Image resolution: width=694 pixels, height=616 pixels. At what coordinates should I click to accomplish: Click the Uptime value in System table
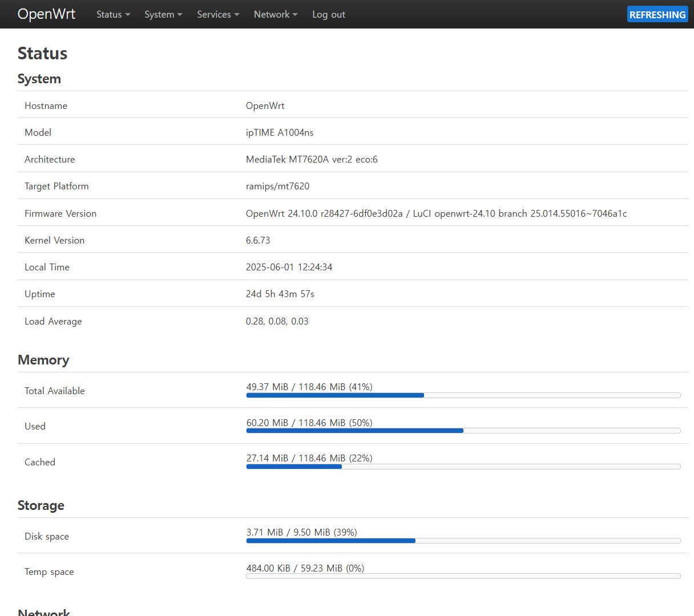pyautogui.click(x=280, y=294)
